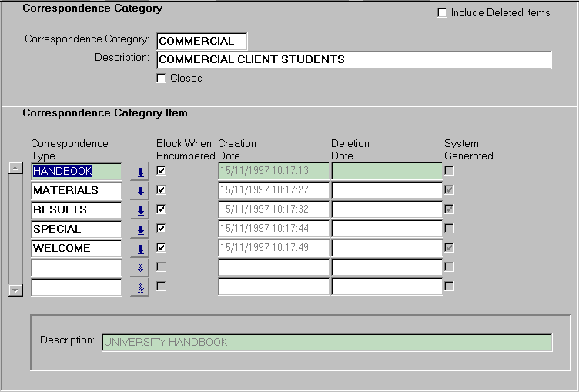This screenshot has height=392, width=579.
Task: Click the RESULTS deletion date field
Action: (387, 209)
